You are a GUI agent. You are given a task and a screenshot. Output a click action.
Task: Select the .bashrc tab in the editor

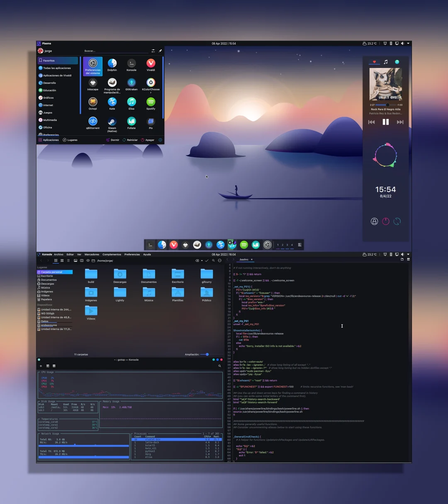[244, 259]
